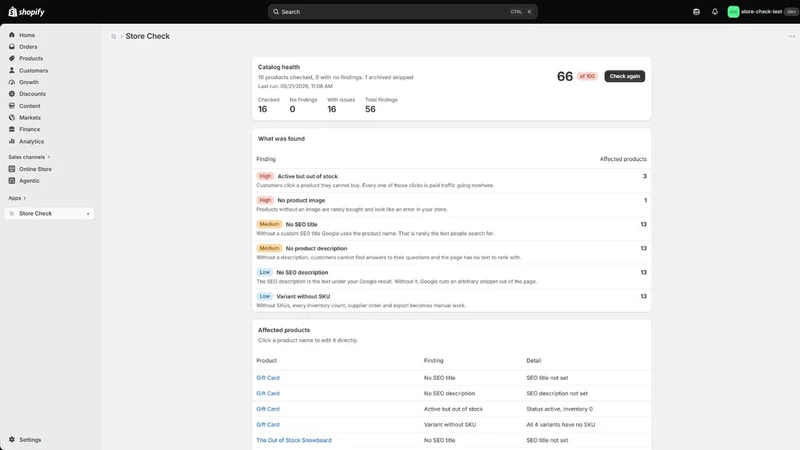Click the Discounts badge icon

pyautogui.click(x=12, y=94)
